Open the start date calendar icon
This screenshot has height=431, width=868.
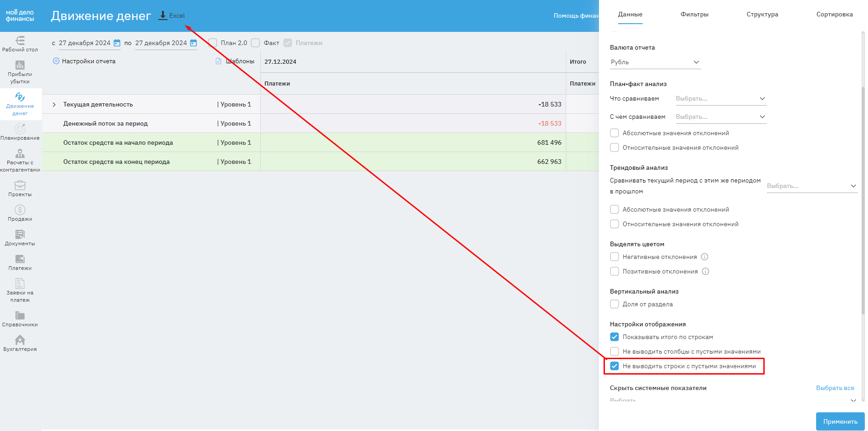point(117,43)
